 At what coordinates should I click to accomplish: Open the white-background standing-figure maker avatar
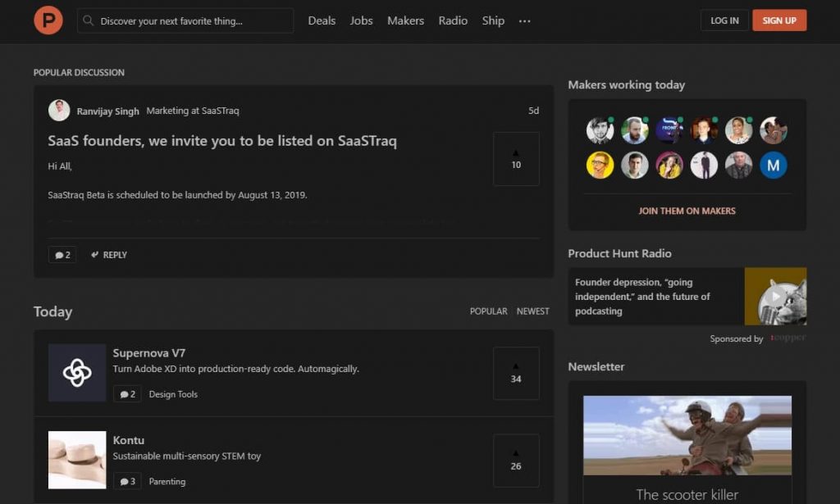(x=704, y=165)
